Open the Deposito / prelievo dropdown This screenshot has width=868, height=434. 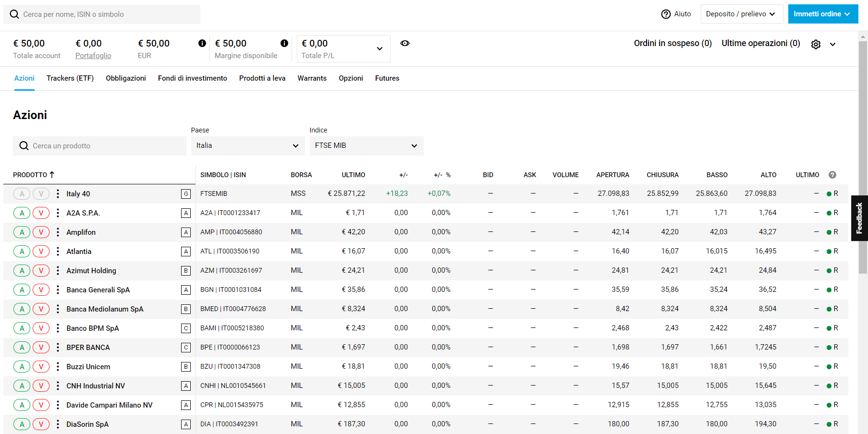tap(742, 14)
